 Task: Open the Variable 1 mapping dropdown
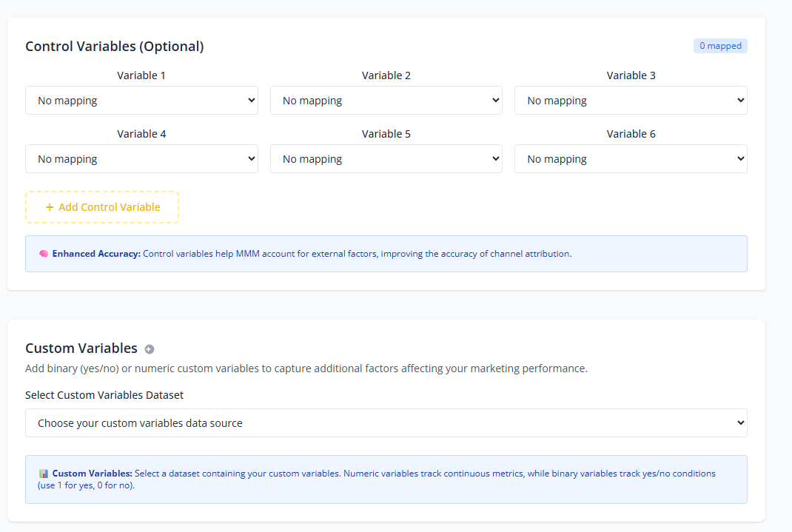tap(141, 101)
